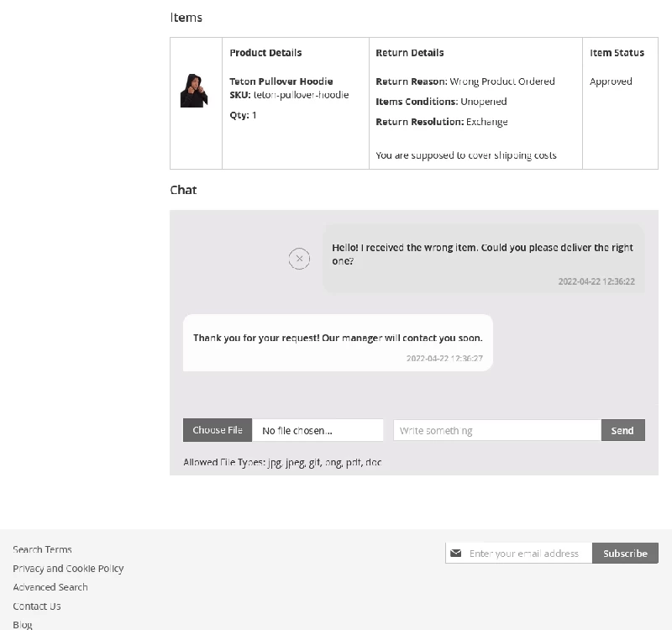The height and width of the screenshot is (630, 672).
Task: Click the Return Reason: Wrong Product Ordered text
Action: click(x=465, y=81)
